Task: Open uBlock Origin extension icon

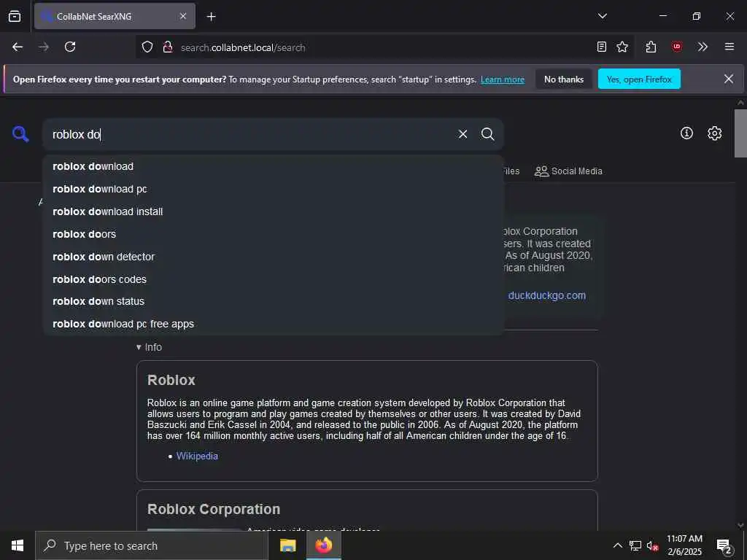Action: click(x=676, y=47)
